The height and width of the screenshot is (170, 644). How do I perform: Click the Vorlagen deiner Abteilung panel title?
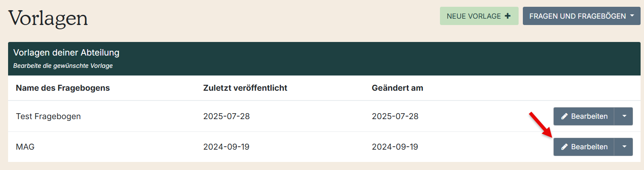tap(66, 53)
